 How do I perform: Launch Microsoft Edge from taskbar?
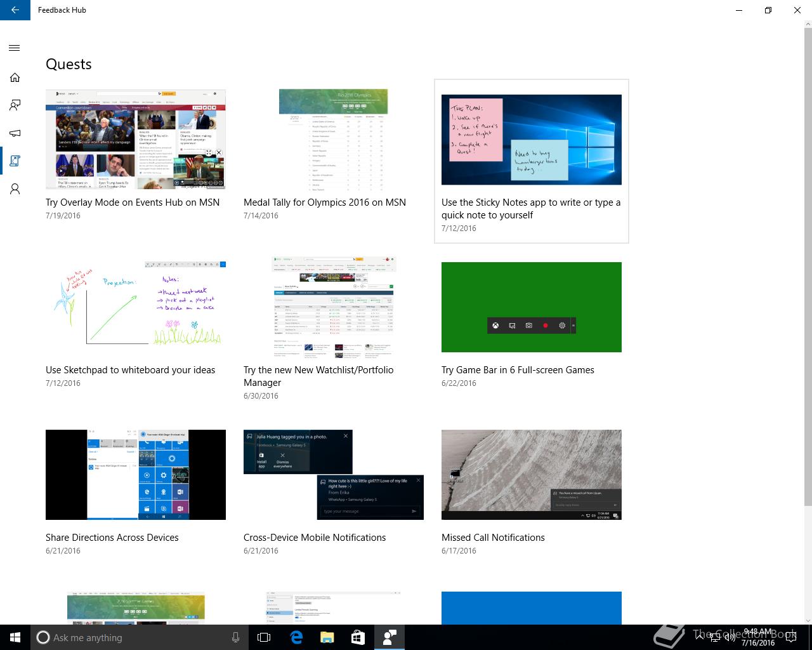click(296, 637)
